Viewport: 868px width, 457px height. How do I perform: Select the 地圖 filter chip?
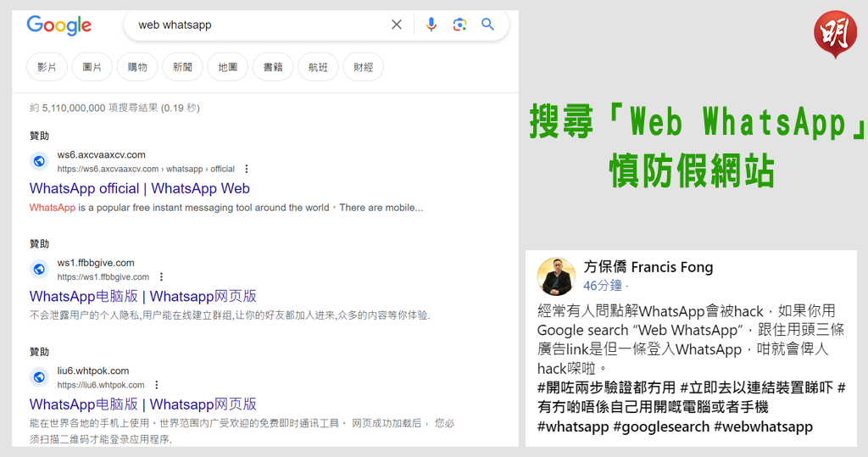pos(227,67)
